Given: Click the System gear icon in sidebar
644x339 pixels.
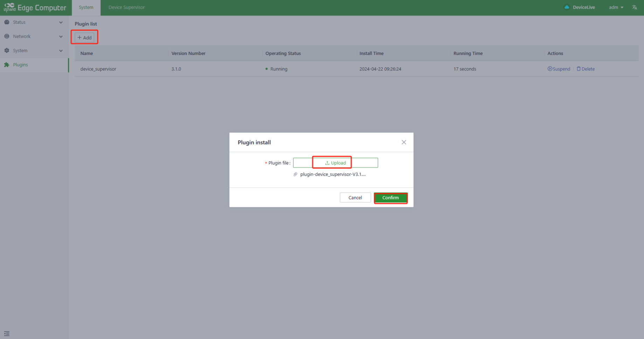Looking at the screenshot, I should tap(7, 50).
